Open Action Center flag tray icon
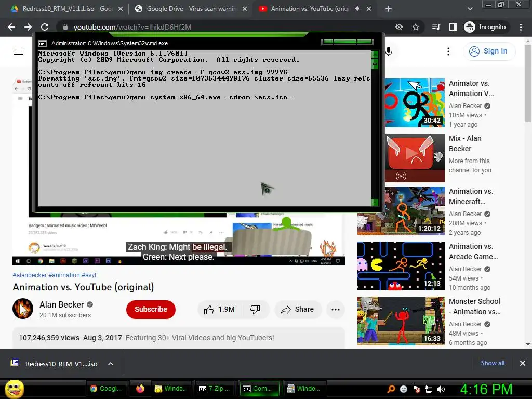The height and width of the screenshot is (399, 532). point(416,389)
